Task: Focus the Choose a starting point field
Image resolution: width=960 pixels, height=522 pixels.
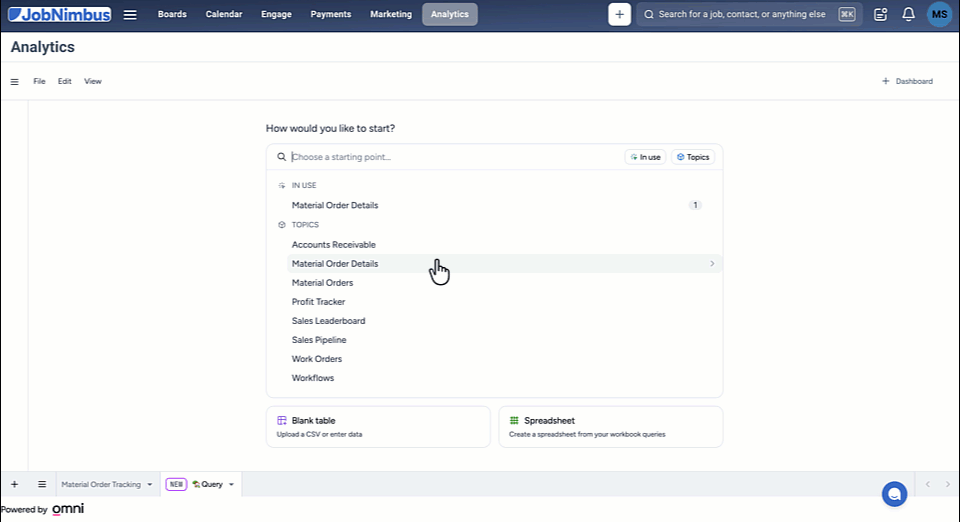Action: point(456,157)
